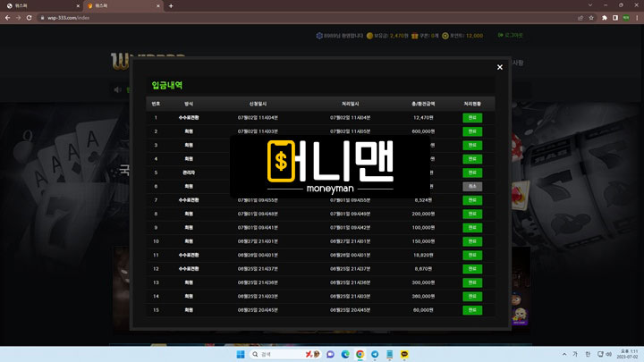Click status button in row 13 (300,000원)
This screenshot has width=644, height=362.
point(472,282)
